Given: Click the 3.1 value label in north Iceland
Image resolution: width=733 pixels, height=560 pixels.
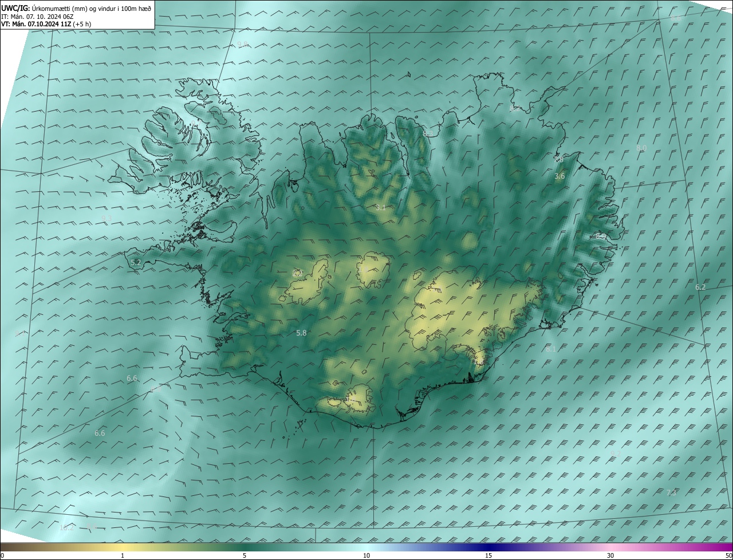Looking at the screenshot, I should point(380,208).
